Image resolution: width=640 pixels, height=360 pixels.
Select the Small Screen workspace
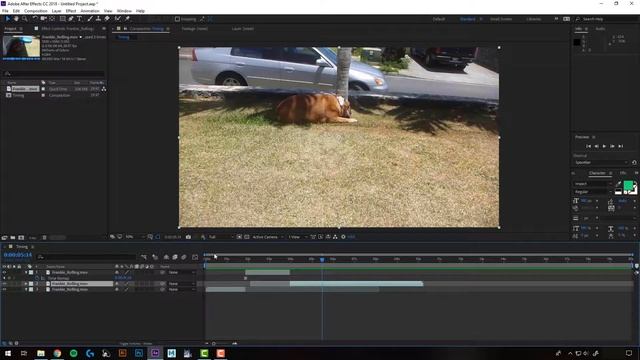[501, 19]
